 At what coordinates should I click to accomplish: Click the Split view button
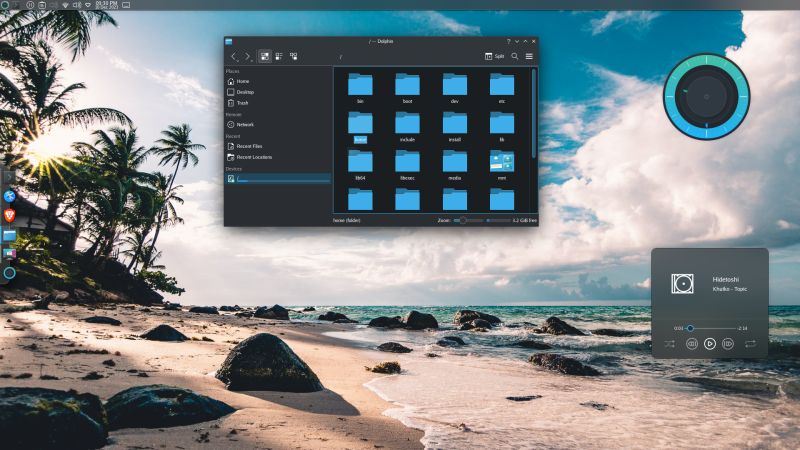pyautogui.click(x=494, y=56)
